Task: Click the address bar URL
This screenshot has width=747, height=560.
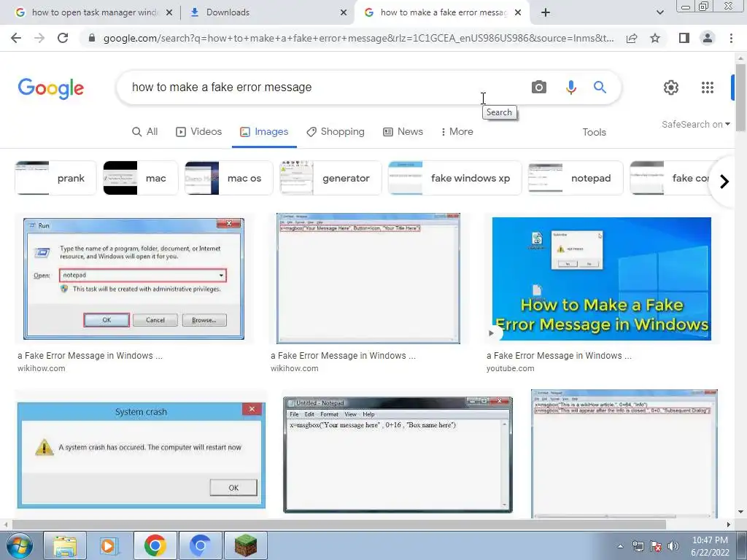Action: (358, 38)
